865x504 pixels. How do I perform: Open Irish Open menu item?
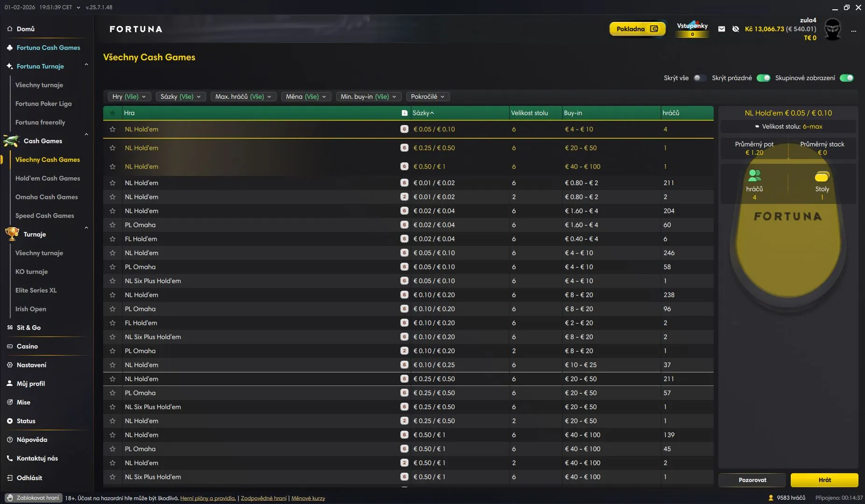point(31,309)
